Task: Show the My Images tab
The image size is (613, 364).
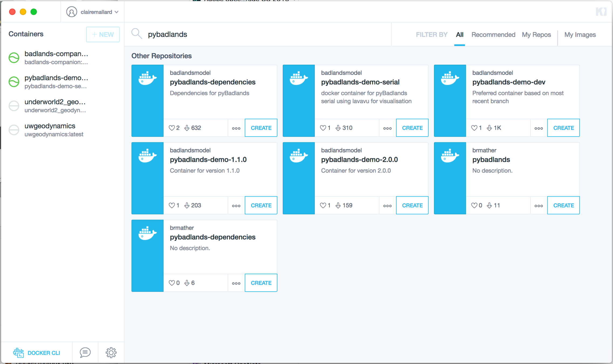Action: point(580,35)
